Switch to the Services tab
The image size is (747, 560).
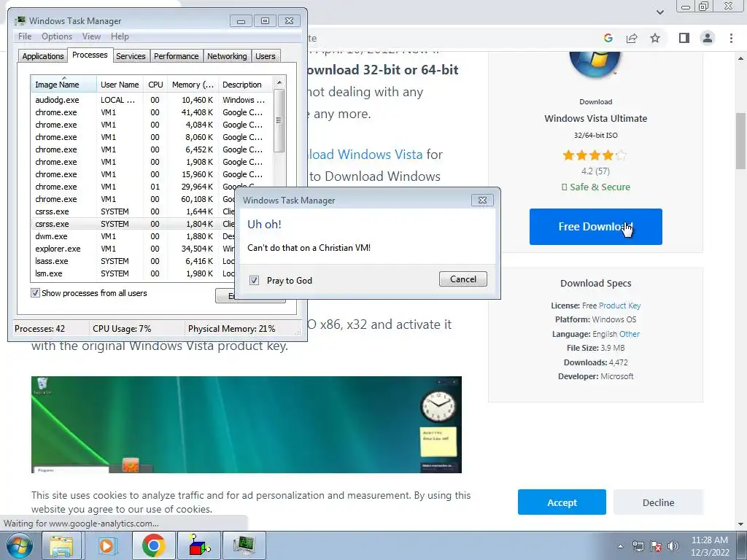coord(131,56)
